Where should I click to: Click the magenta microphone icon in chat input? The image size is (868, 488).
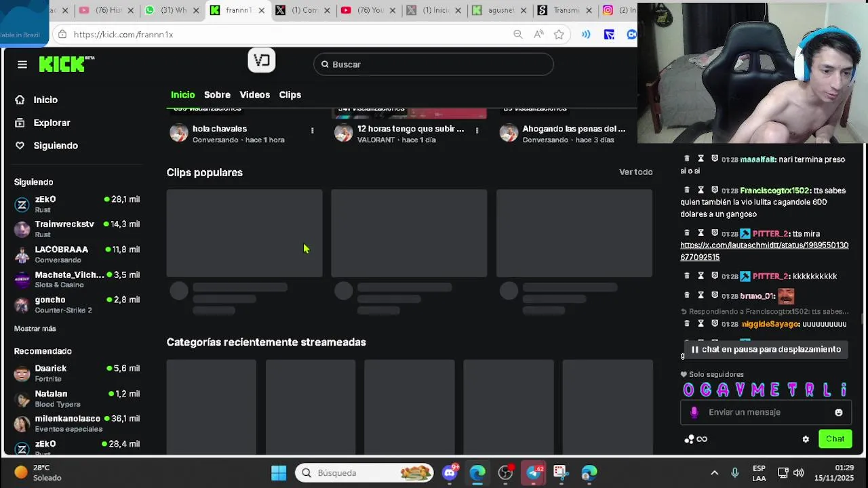tap(694, 412)
